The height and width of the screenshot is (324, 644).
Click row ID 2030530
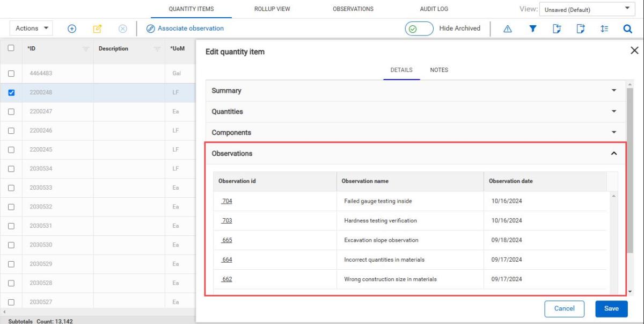pos(41,245)
